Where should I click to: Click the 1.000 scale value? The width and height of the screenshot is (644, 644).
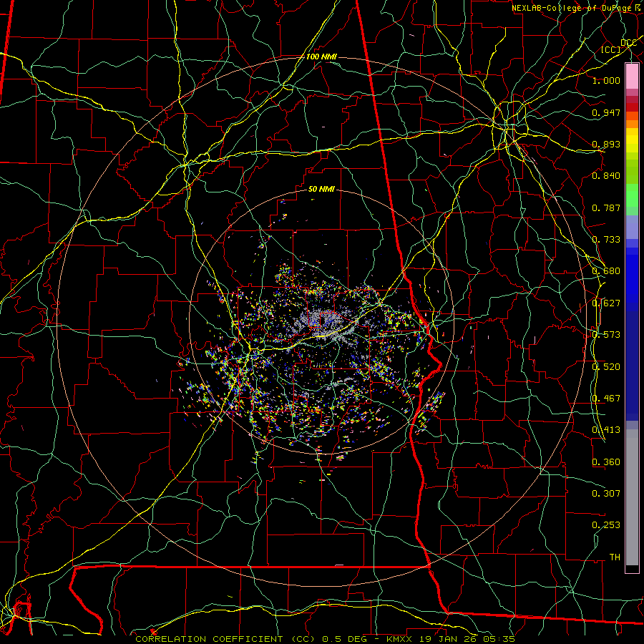tap(606, 80)
